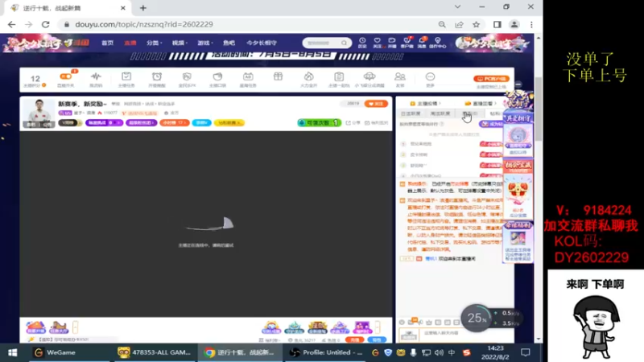This screenshot has height=362, width=644.
Task: Expand the 游戏 nav dropdown
Action: pos(204,43)
